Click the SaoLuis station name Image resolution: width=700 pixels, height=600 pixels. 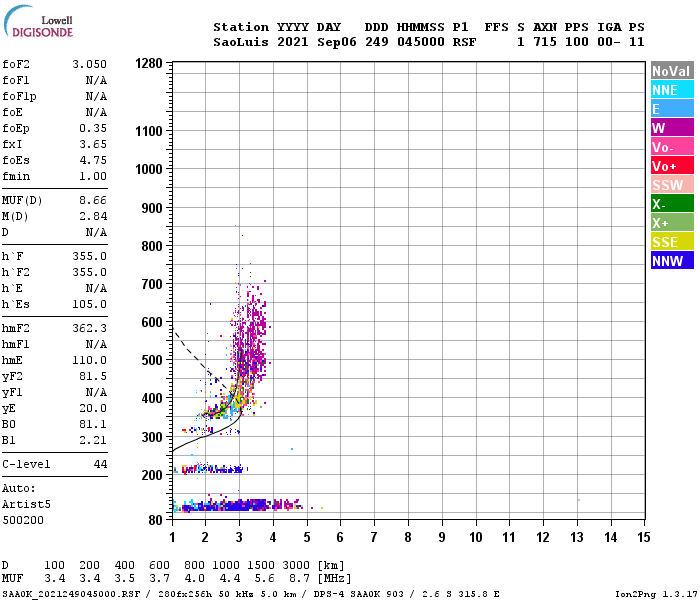point(241,42)
